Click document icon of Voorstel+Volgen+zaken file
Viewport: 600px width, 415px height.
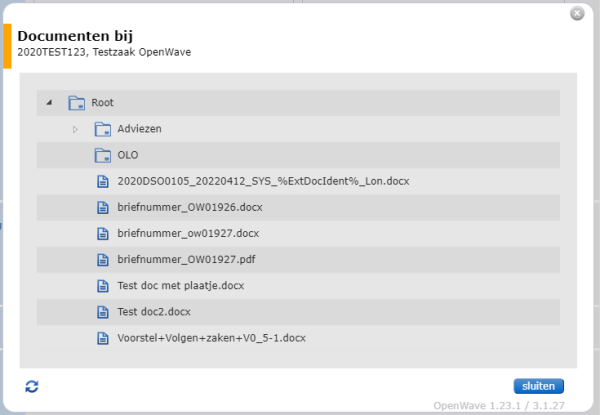[103, 338]
